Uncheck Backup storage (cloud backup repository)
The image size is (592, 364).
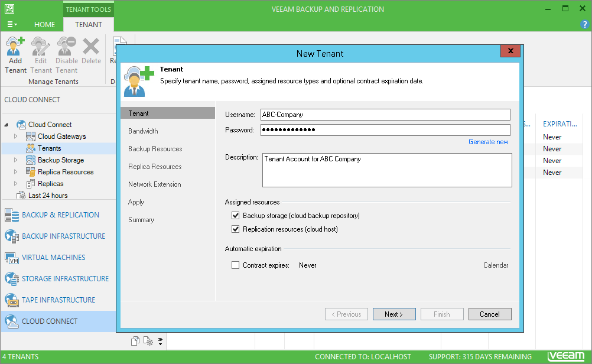(236, 216)
